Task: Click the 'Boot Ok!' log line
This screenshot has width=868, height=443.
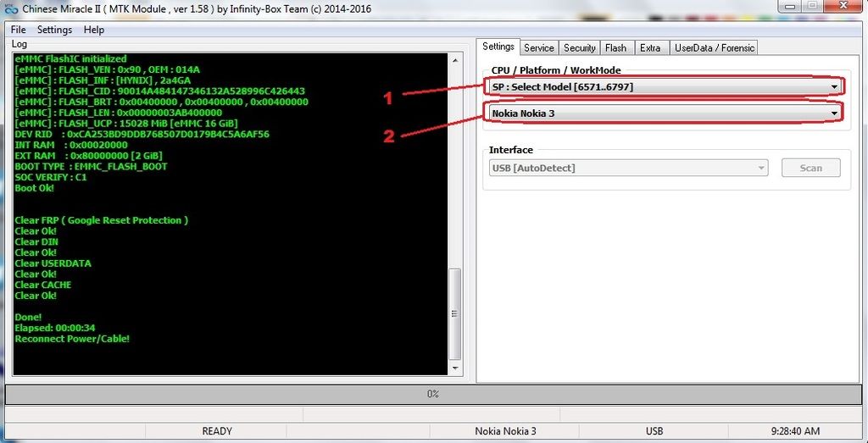Action: [x=34, y=188]
